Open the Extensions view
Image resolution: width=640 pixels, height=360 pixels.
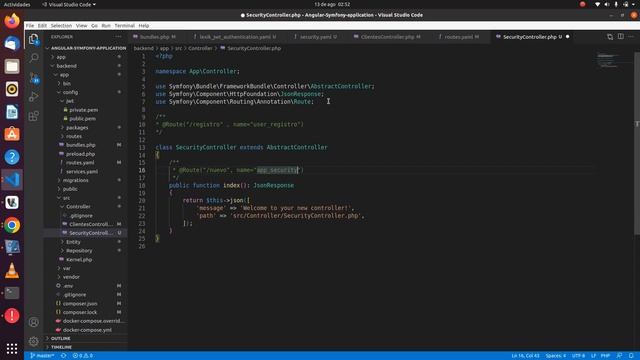click(x=34, y=116)
